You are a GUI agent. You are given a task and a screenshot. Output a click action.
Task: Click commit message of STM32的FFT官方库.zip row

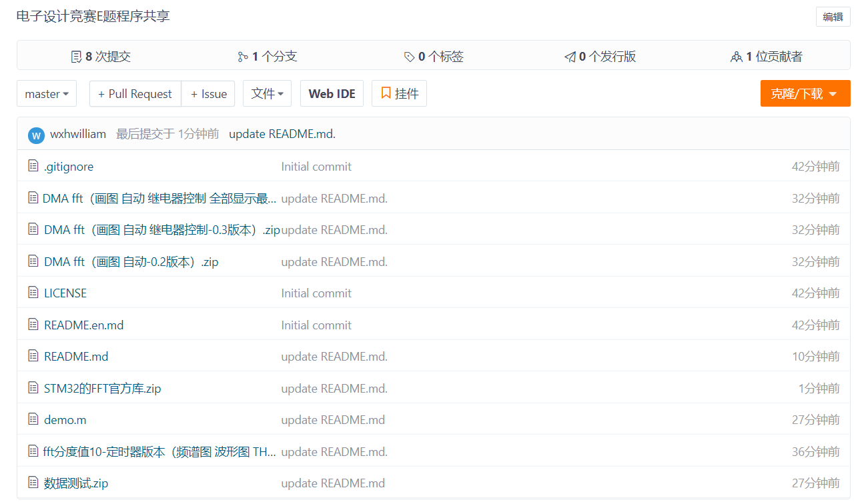(334, 388)
